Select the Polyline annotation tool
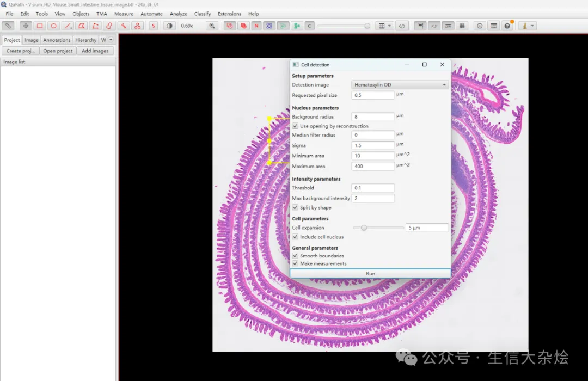 [95, 26]
